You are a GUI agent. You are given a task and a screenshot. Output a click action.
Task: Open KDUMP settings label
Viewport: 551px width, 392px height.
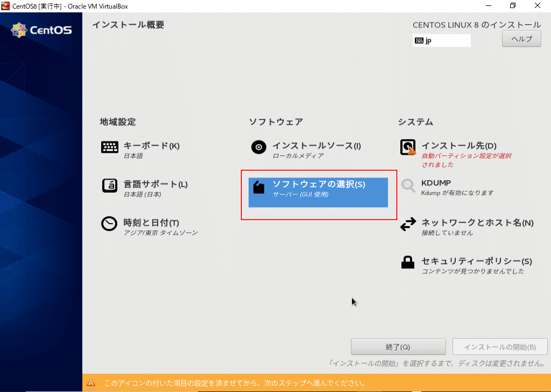(436, 183)
